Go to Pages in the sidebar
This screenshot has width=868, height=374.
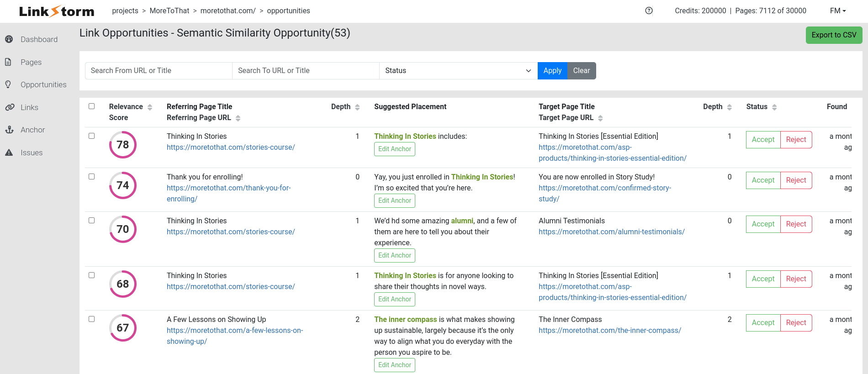31,62
